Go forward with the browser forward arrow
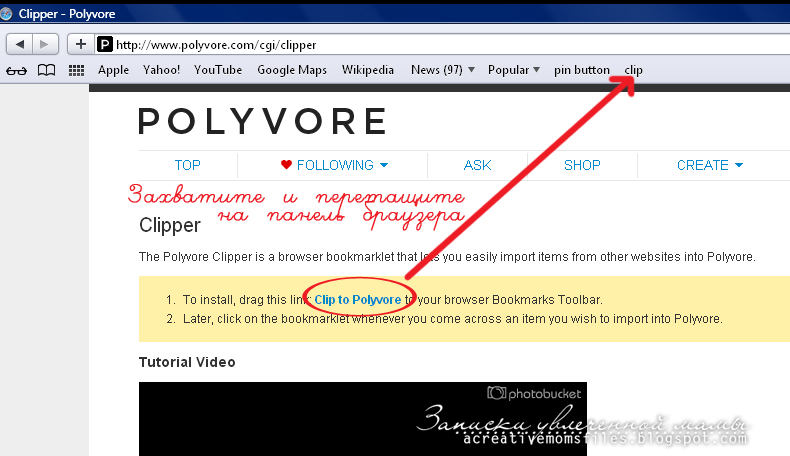This screenshot has width=790, height=456. pos(45,44)
